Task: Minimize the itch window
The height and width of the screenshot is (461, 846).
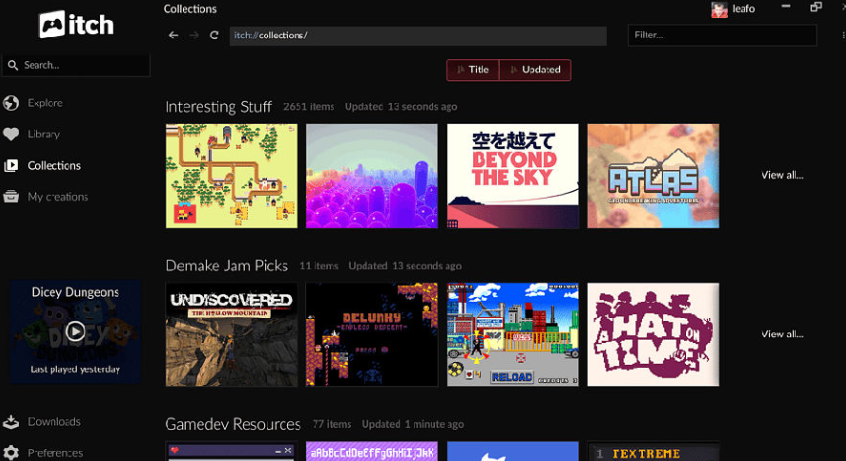Action: coord(786,6)
